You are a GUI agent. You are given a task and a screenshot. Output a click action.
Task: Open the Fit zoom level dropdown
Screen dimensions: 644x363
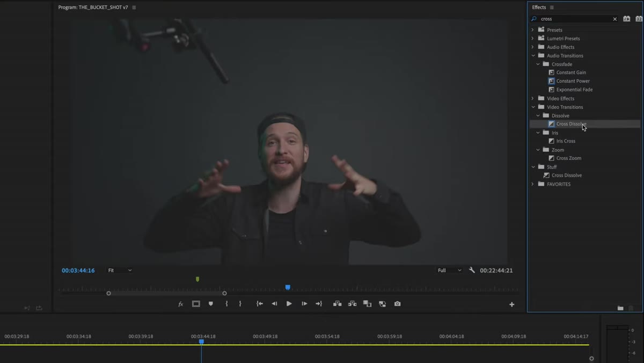[x=120, y=270]
